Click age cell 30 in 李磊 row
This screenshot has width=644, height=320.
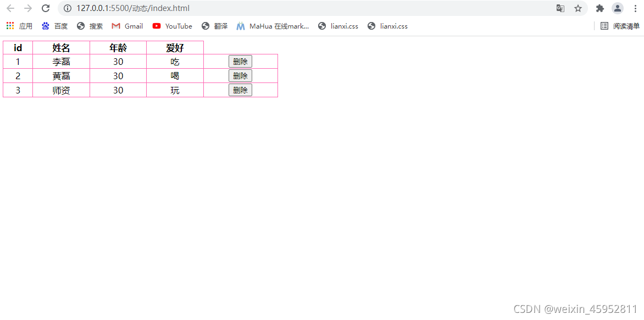point(118,62)
